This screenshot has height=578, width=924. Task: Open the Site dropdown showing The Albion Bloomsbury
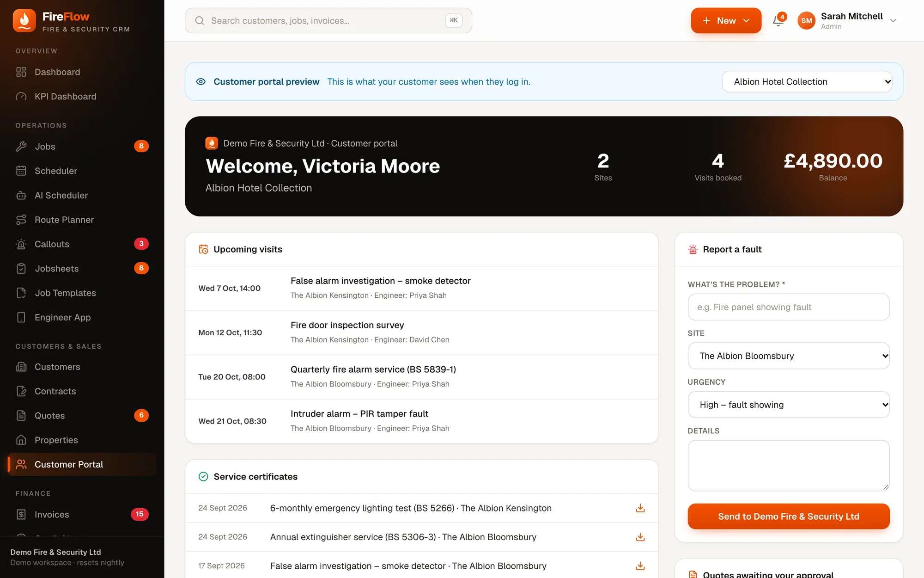pos(789,356)
